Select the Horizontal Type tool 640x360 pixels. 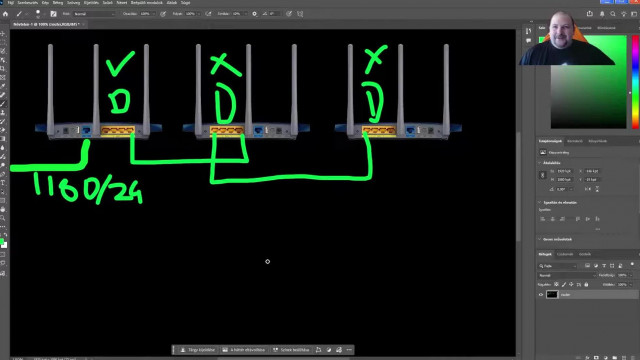[3, 183]
